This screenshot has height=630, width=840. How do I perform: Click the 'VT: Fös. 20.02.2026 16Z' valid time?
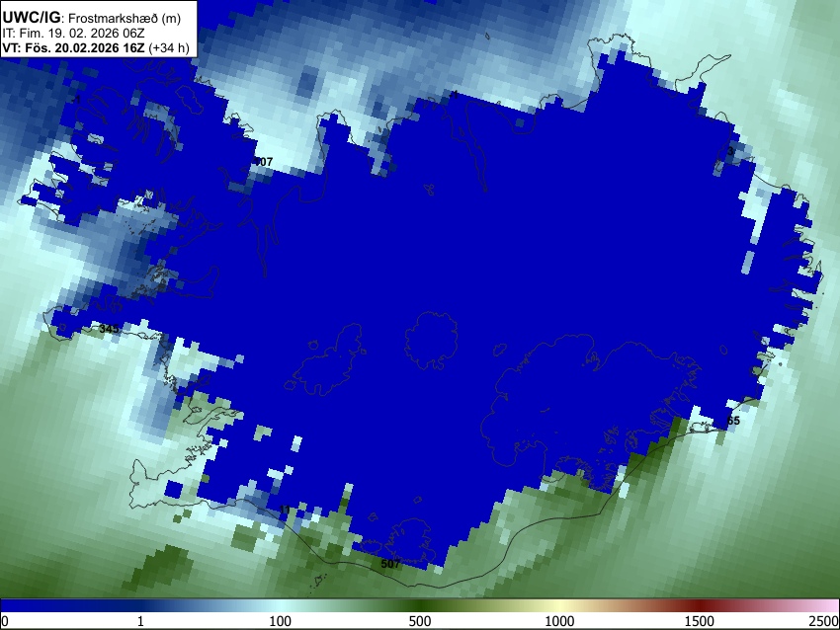point(73,47)
